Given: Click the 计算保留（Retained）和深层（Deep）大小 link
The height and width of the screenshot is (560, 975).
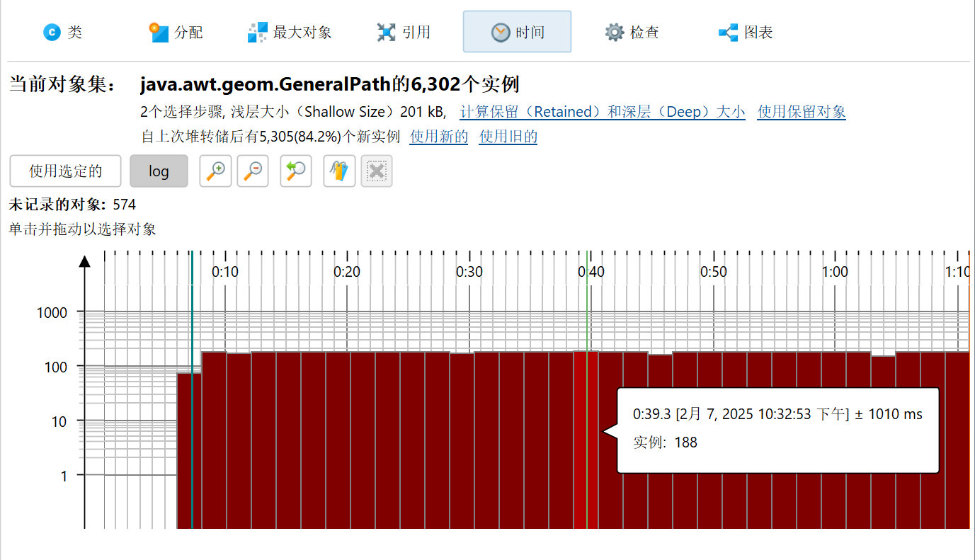Looking at the screenshot, I should [603, 112].
